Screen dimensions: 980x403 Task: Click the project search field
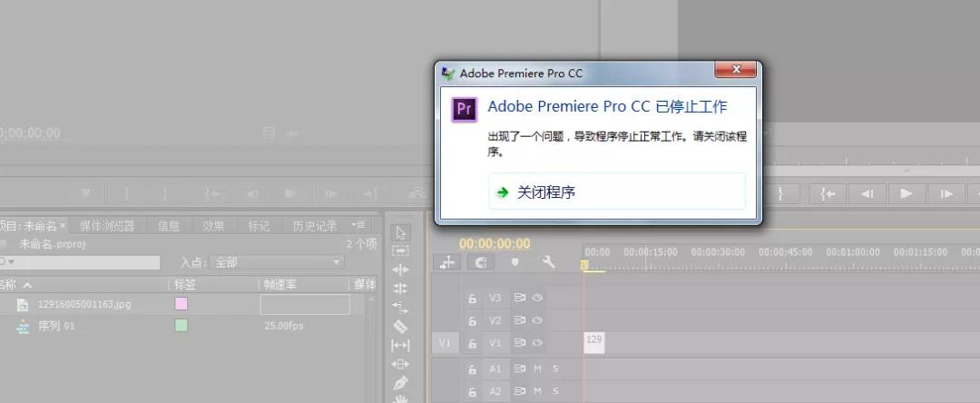tap(80, 262)
